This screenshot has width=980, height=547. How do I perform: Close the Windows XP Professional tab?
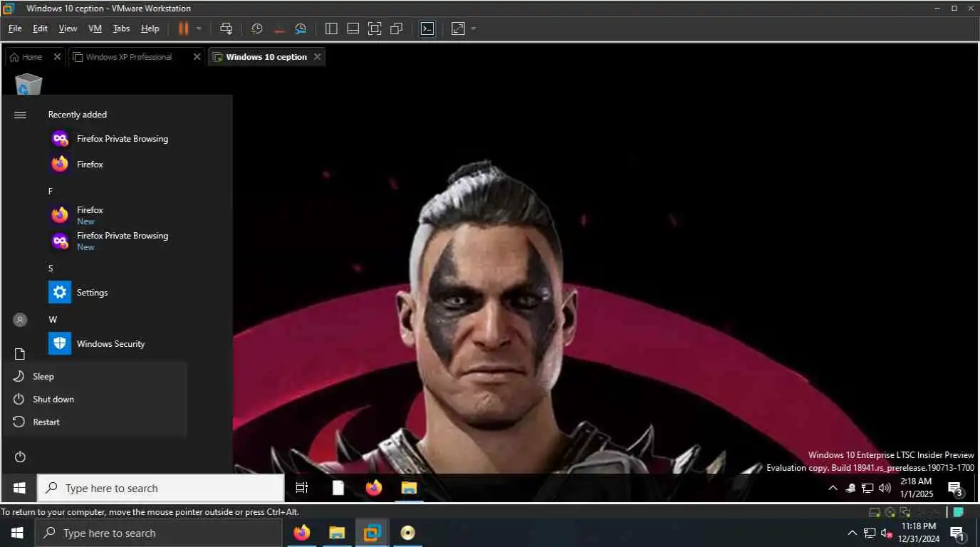click(x=197, y=57)
